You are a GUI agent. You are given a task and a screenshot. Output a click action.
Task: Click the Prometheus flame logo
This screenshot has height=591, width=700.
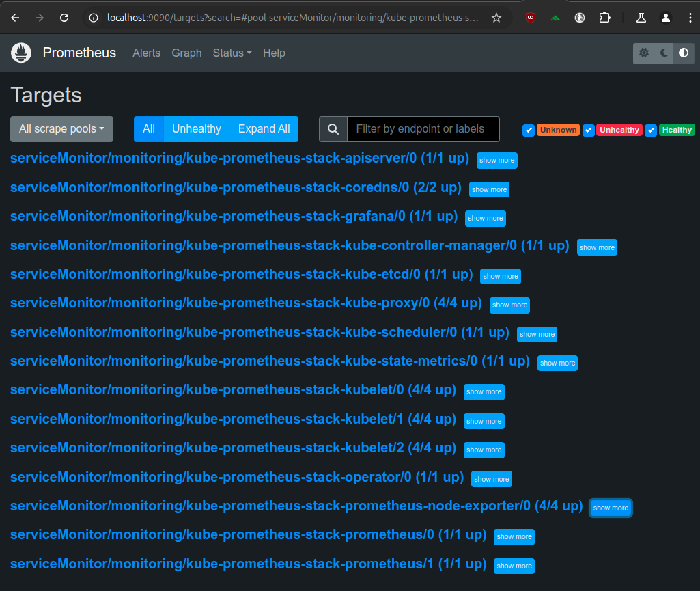pos(21,53)
